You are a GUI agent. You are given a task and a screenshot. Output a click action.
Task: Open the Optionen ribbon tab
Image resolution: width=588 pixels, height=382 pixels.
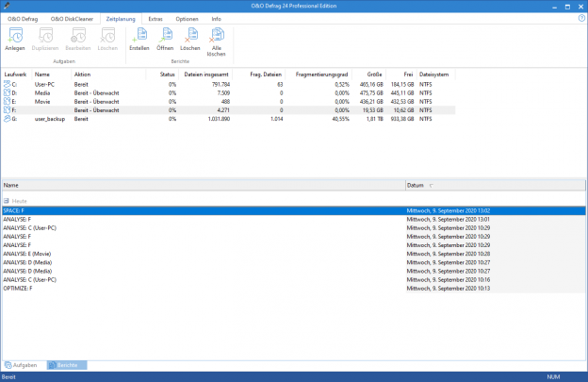(187, 18)
